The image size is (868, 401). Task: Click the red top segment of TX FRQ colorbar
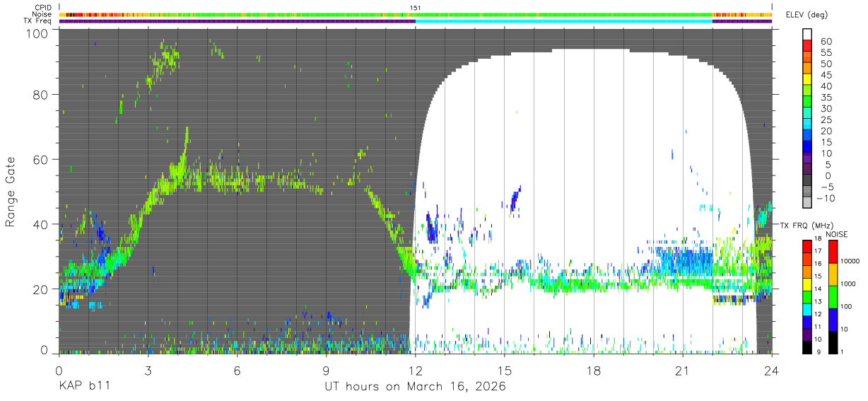click(807, 245)
